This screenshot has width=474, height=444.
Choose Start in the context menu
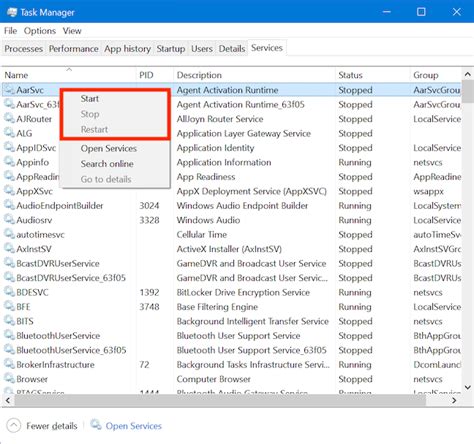tap(90, 99)
